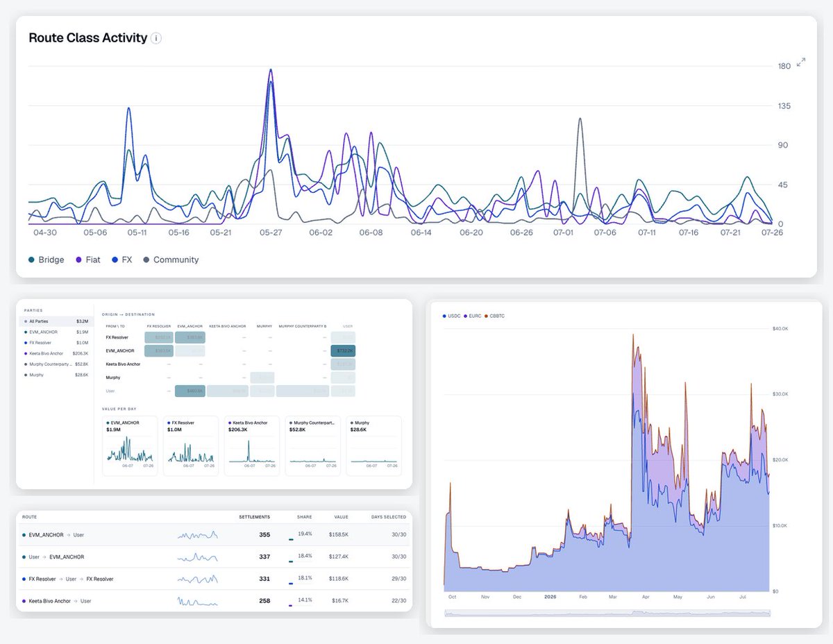Toggle the Community series in the legend
833x644 pixels.
click(171, 260)
